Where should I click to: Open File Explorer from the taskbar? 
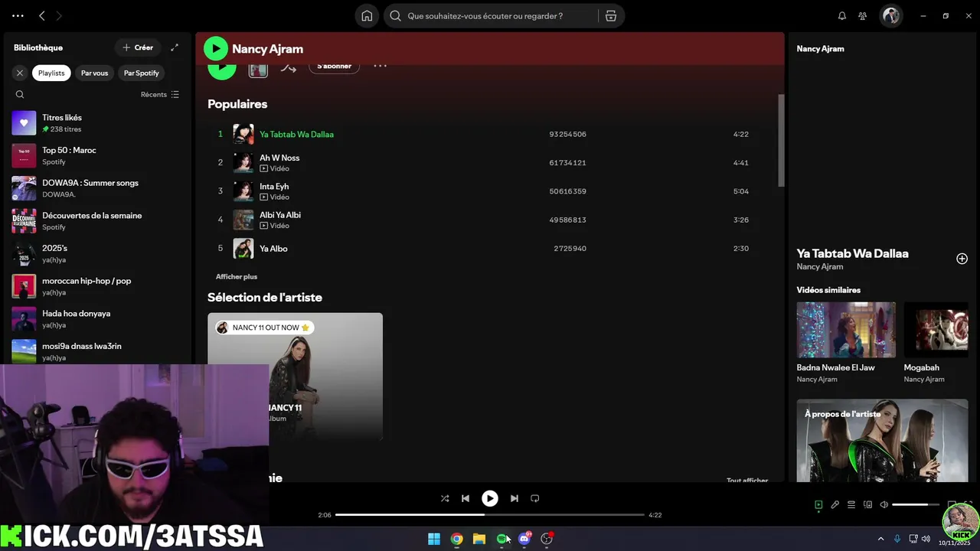pos(479,539)
